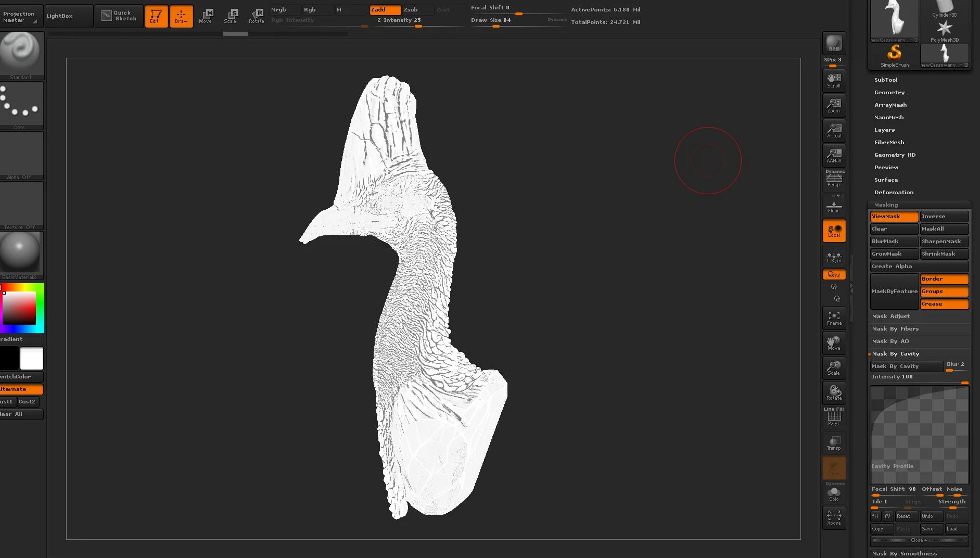Activate the Frame view icon
980x558 pixels.
tap(834, 318)
